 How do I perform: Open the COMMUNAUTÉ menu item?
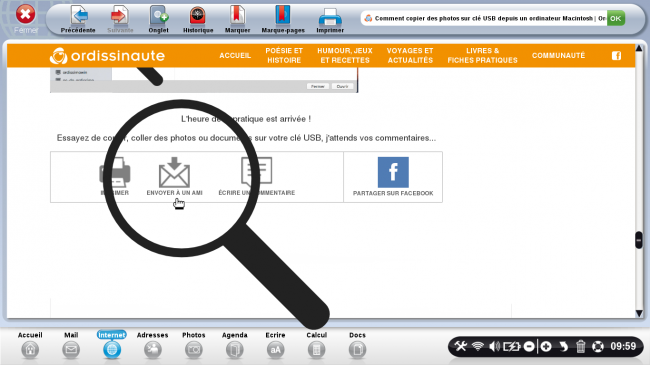click(x=558, y=56)
